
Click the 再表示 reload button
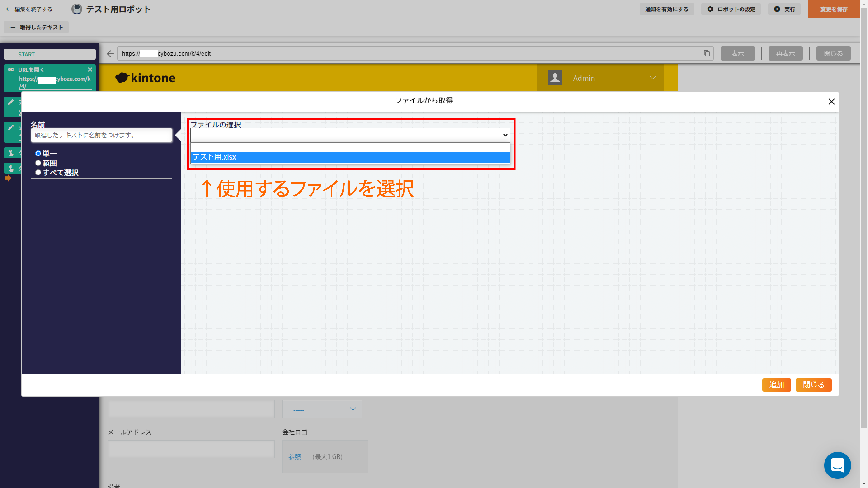pyautogui.click(x=785, y=54)
